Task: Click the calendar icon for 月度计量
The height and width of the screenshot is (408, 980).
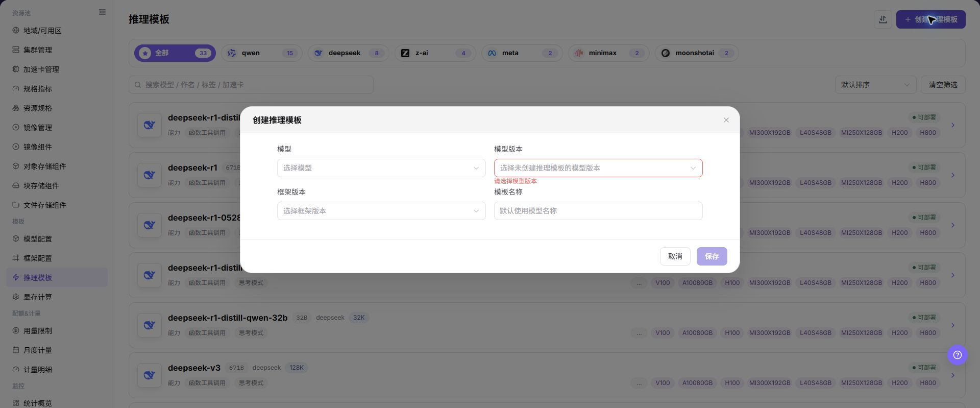Action: point(16,350)
